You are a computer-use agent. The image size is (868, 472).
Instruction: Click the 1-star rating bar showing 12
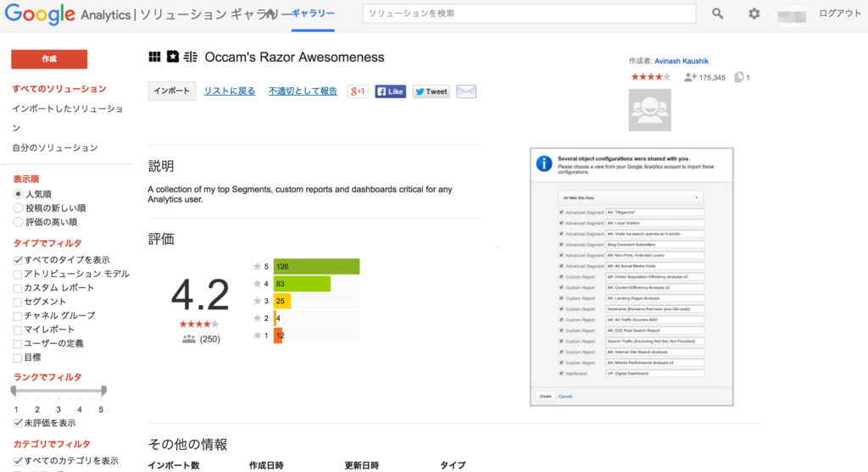pyautogui.click(x=278, y=336)
